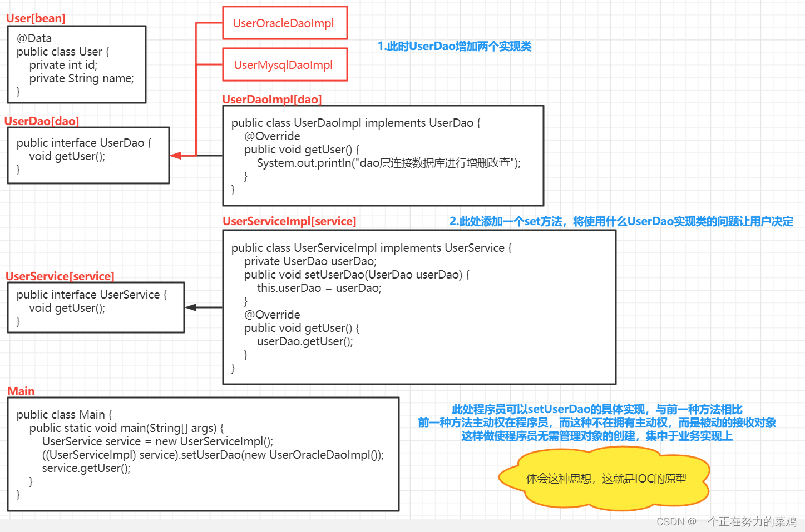Click 'public class UserDaoImpl implements UserDao {' line
The image size is (805, 532).
click(x=356, y=123)
